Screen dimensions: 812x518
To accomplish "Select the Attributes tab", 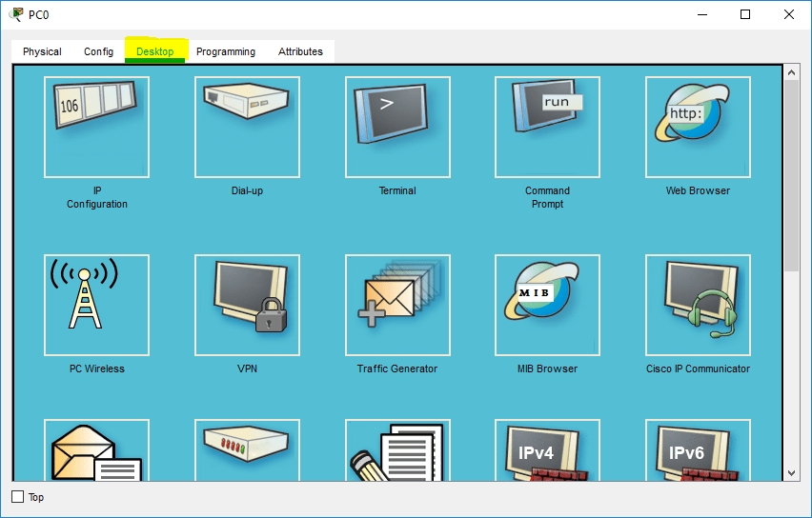I will pyautogui.click(x=300, y=51).
